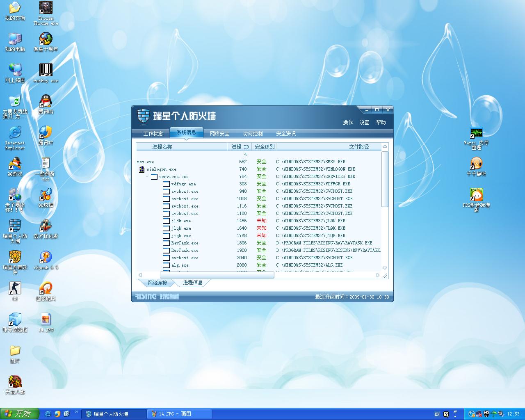Click the EN language indicator
This screenshot has height=420, width=525.
[437, 414]
